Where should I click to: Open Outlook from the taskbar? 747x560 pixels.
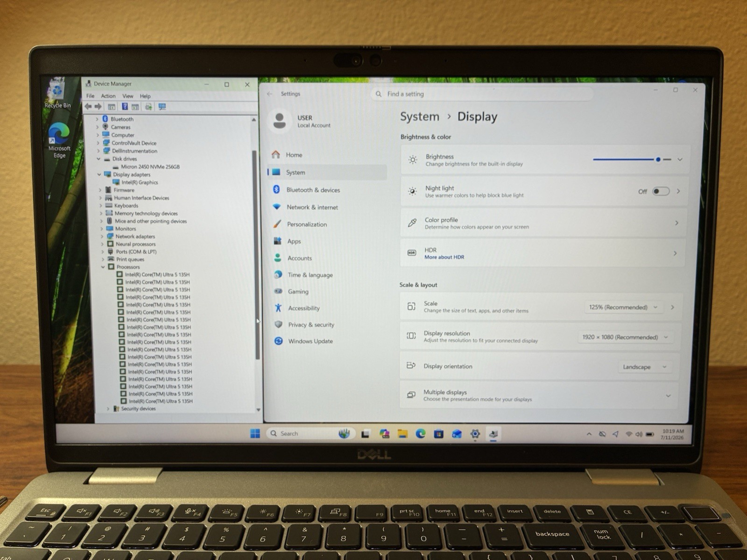[457, 434]
